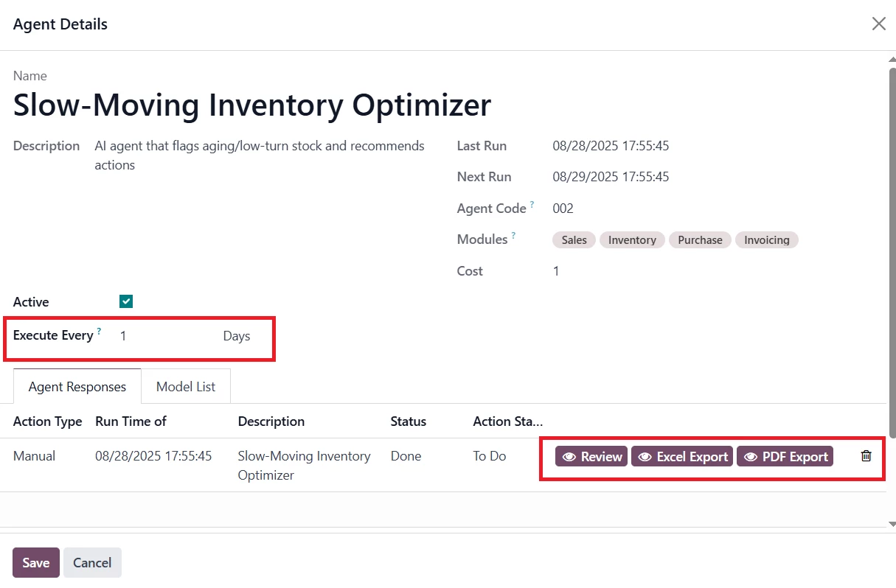
Task: Show the Agent Code help tooltip icon
Action: tap(532, 205)
